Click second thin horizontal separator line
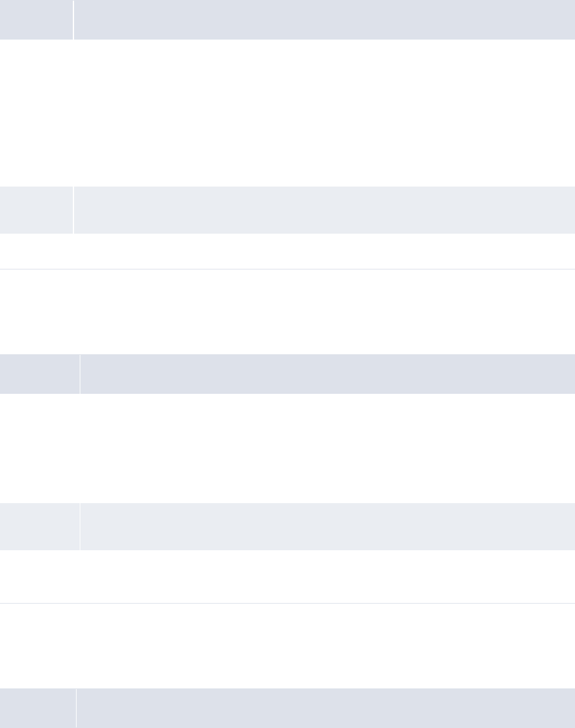This screenshot has height=728, width=575. coord(287,603)
